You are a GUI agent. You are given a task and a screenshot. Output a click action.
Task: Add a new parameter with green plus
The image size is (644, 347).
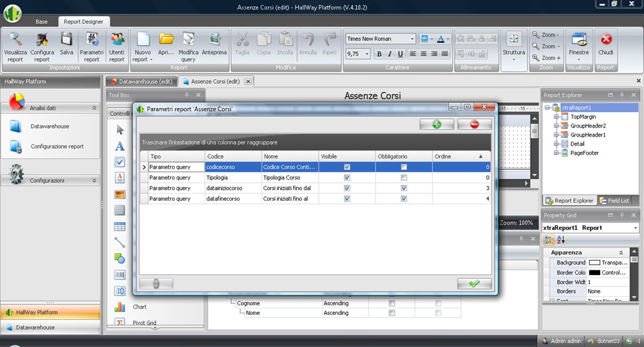(x=437, y=124)
